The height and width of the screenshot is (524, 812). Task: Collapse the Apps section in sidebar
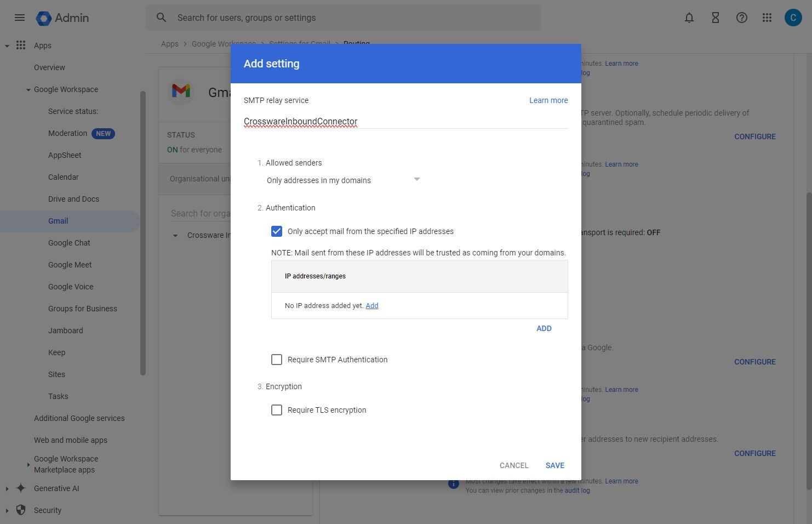(x=7, y=46)
